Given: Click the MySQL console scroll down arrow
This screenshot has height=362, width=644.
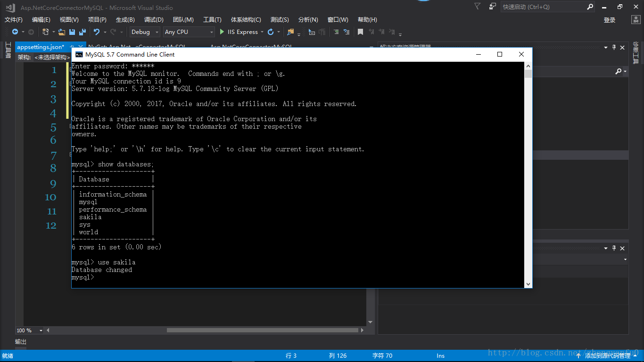Looking at the screenshot, I should click(528, 284).
